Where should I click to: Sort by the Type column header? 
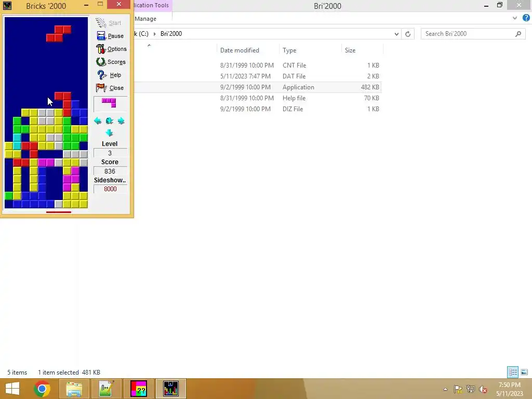[x=289, y=50]
